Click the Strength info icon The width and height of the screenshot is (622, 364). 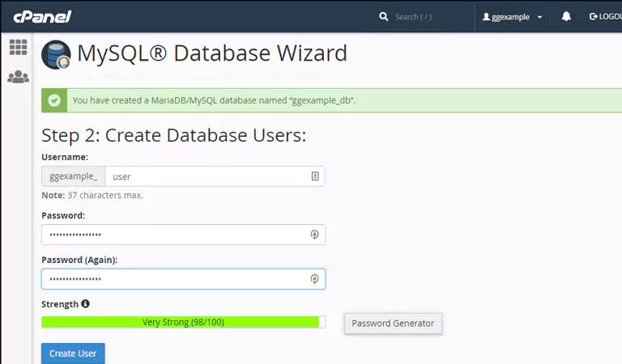click(86, 304)
